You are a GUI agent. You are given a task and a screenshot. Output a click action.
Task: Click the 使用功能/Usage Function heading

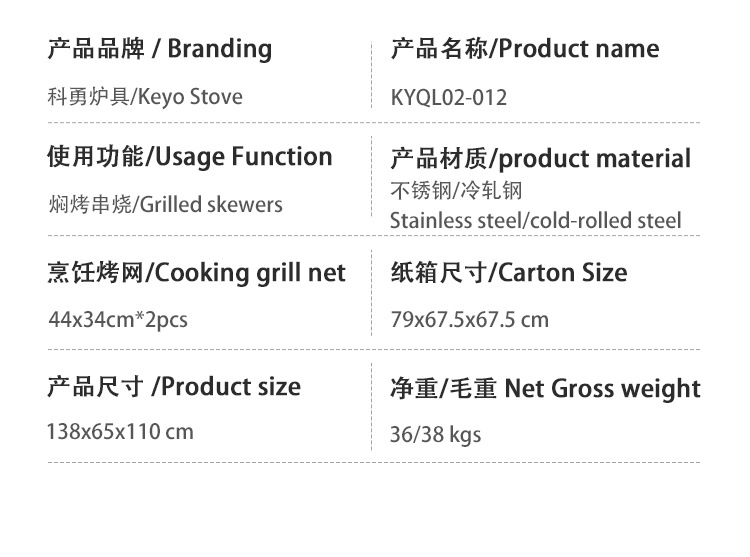coord(189,157)
